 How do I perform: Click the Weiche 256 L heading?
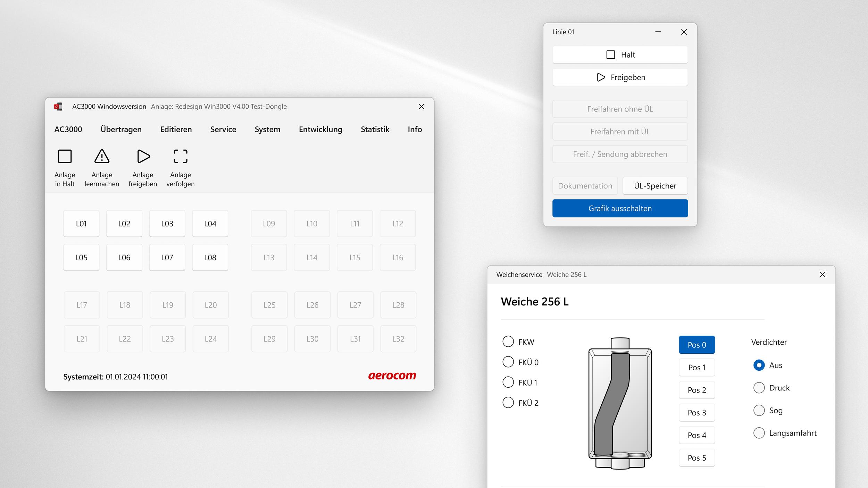pos(535,302)
